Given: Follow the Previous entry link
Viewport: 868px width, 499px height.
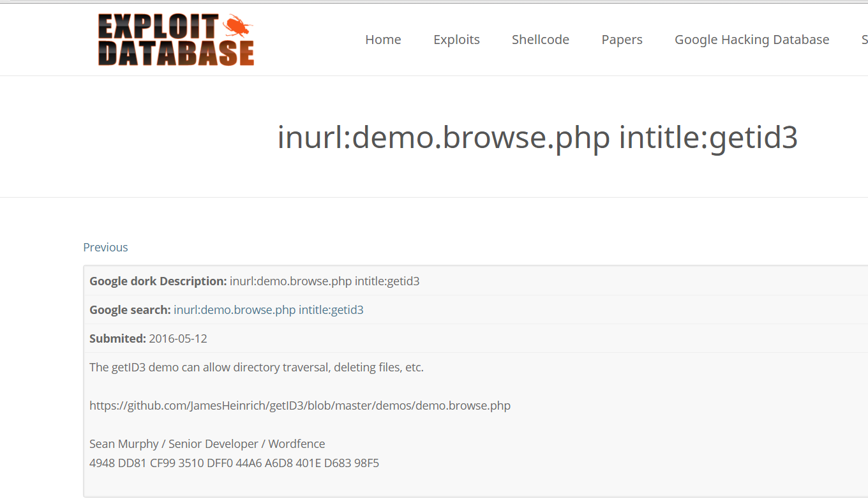Looking at the screenshot, I should [105, 248].
